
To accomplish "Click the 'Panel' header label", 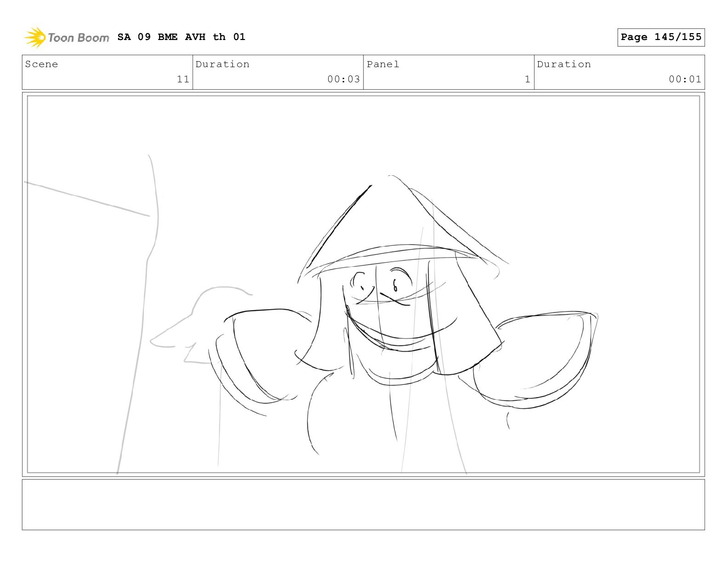I will [x=383, y=64].
